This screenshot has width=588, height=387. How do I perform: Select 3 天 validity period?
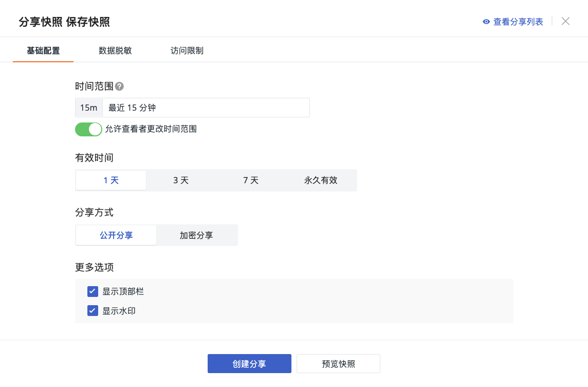coord(181,180)
